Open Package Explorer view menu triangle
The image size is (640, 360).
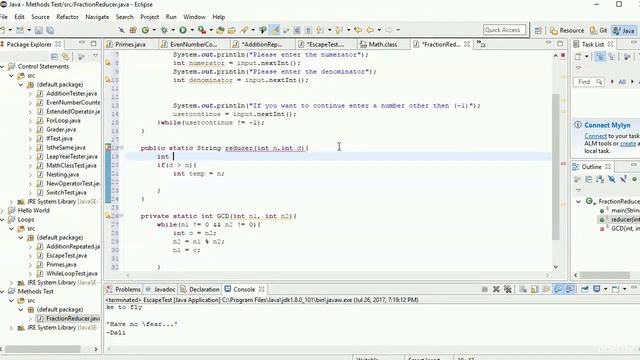pyautogui.click(x=95, y=56)
